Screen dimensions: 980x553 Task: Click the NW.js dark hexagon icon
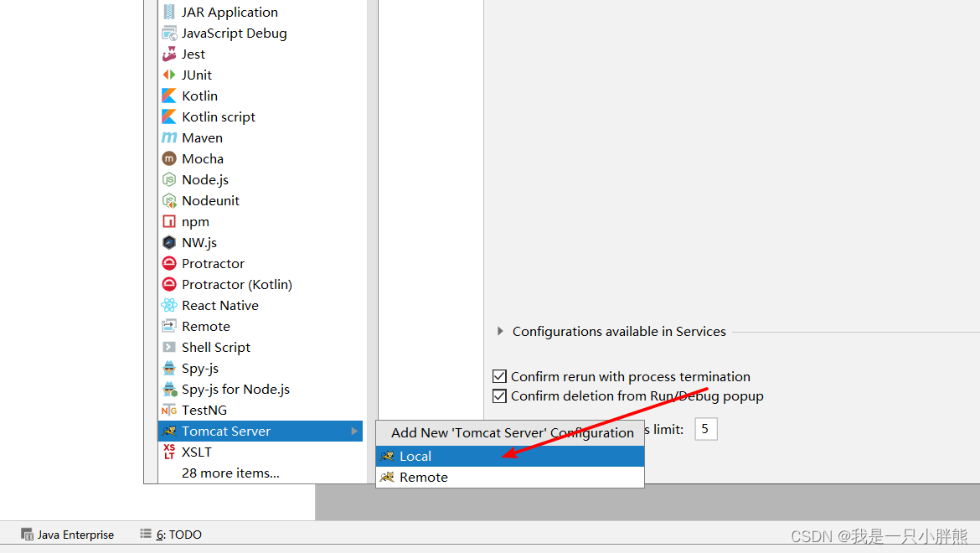point(168,242)
